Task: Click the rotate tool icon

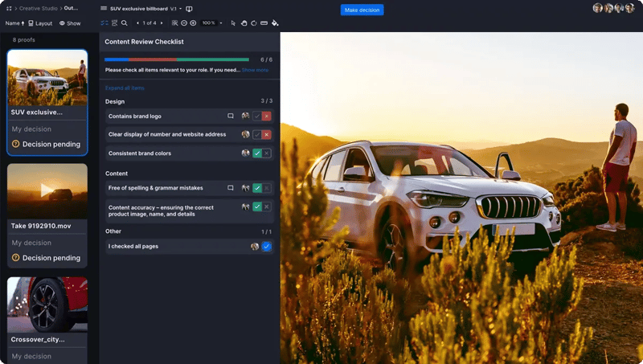Action: pos(254,23)
